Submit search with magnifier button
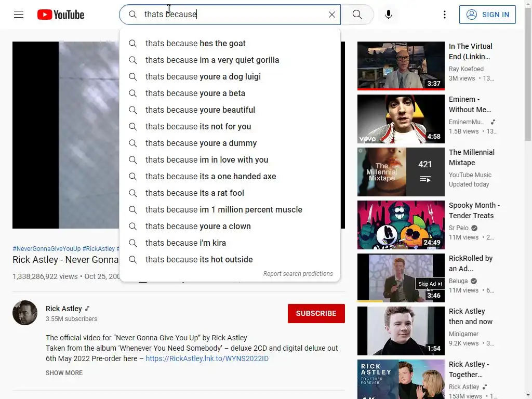 pyautogui.click(x=357, y=15)
